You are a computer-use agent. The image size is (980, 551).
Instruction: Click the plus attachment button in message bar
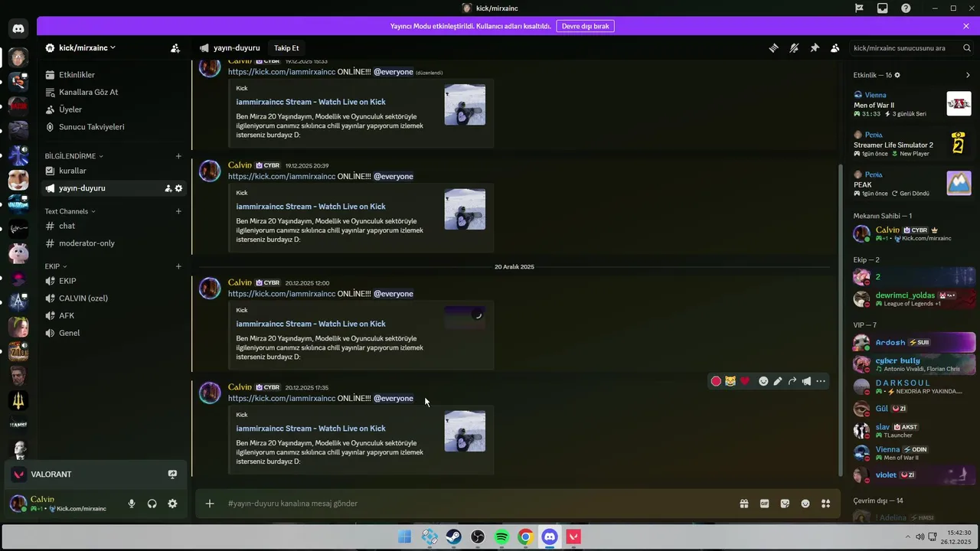click(210, 504)
